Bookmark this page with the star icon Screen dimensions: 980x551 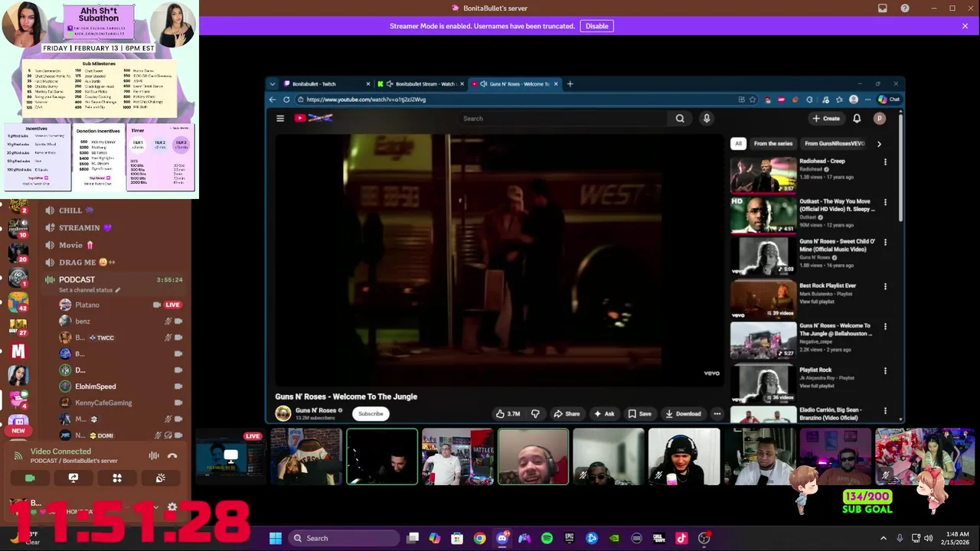pos(753,99)
